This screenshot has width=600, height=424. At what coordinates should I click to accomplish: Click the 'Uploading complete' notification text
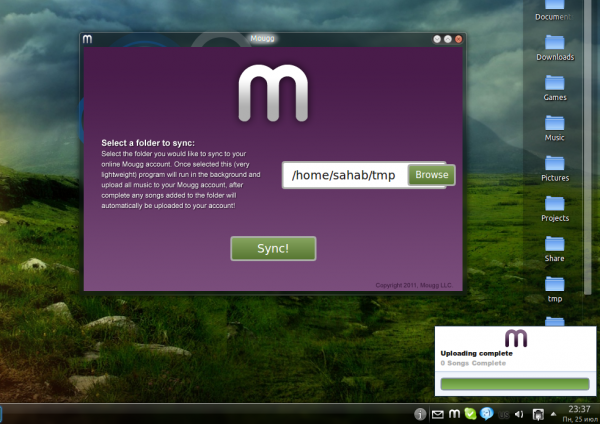[x=476, y=353]
